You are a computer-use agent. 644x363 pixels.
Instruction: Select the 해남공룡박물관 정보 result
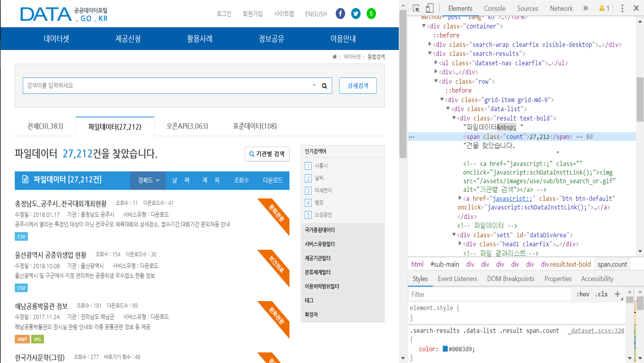click(x=41, y=306)
